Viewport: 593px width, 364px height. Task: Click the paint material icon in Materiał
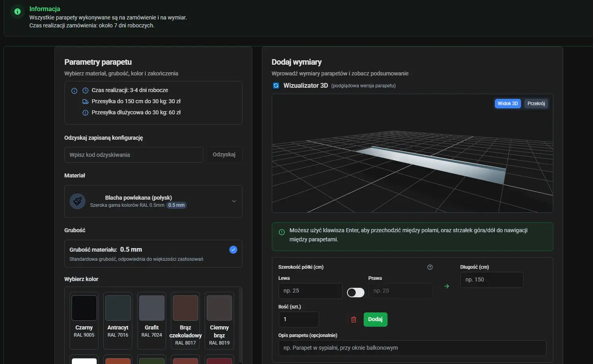[78, 201]
